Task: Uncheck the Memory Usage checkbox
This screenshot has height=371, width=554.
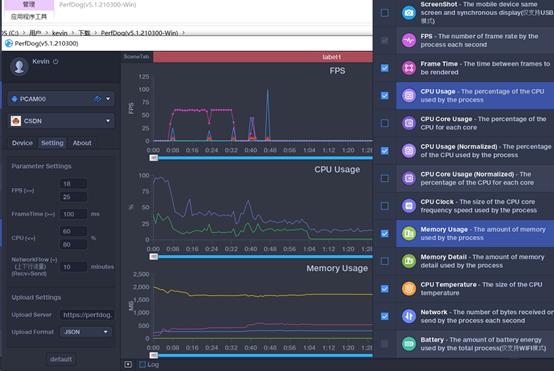Action: (x=385, y=234)
